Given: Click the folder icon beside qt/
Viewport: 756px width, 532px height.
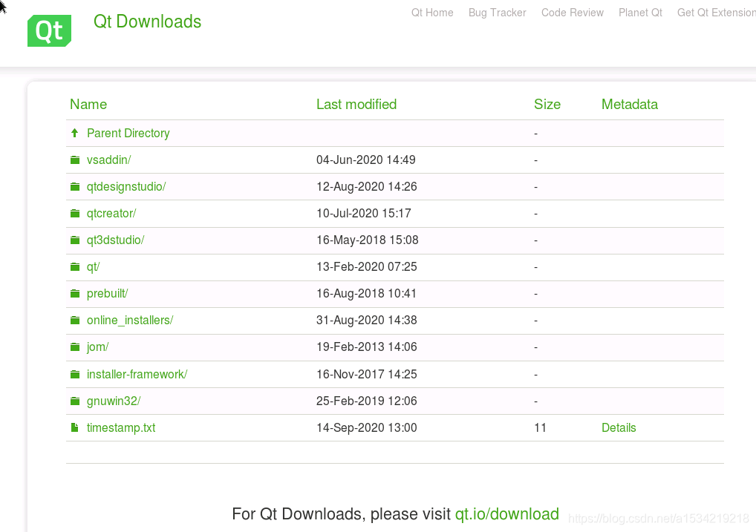Looking at the screenshot, I should 75,267.
